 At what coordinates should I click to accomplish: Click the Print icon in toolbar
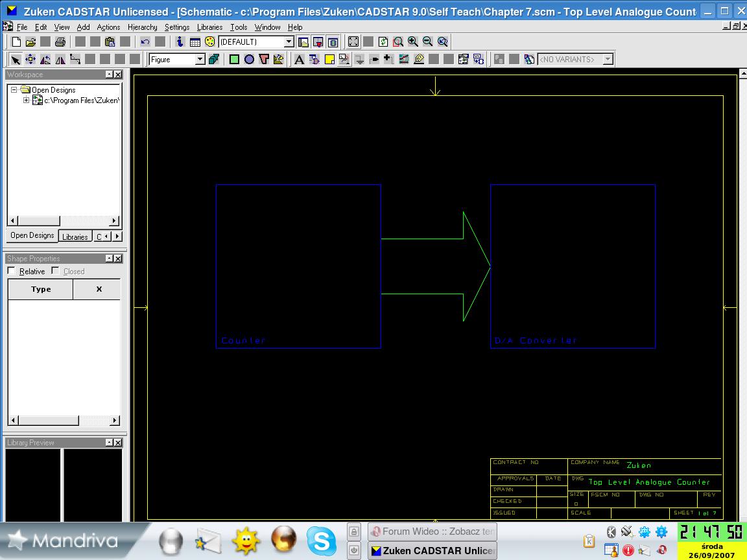[60, 42]
